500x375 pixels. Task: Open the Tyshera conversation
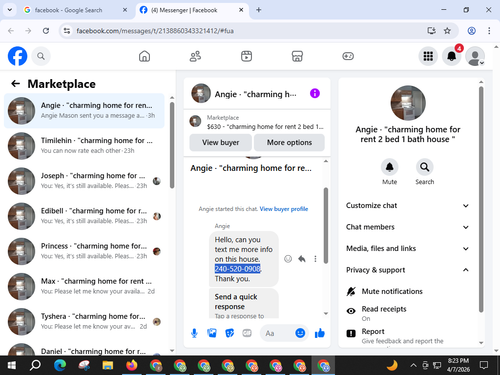pyautogui.click(x=84, y=321)
